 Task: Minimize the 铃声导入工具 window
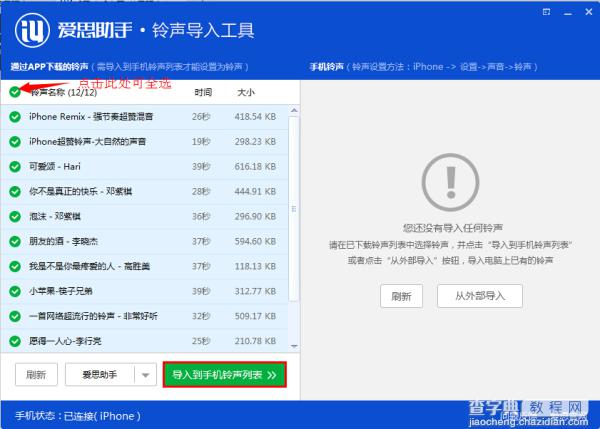point(568,13)
